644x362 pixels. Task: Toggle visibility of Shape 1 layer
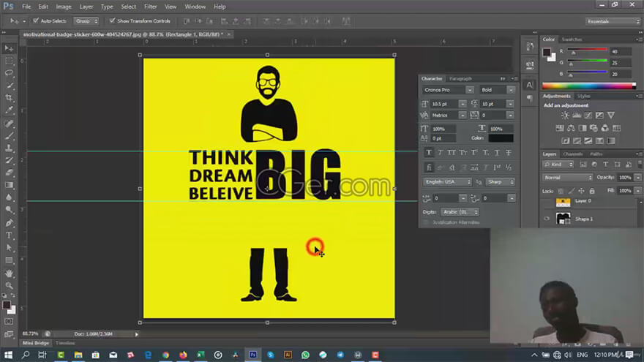click(547, 219)
